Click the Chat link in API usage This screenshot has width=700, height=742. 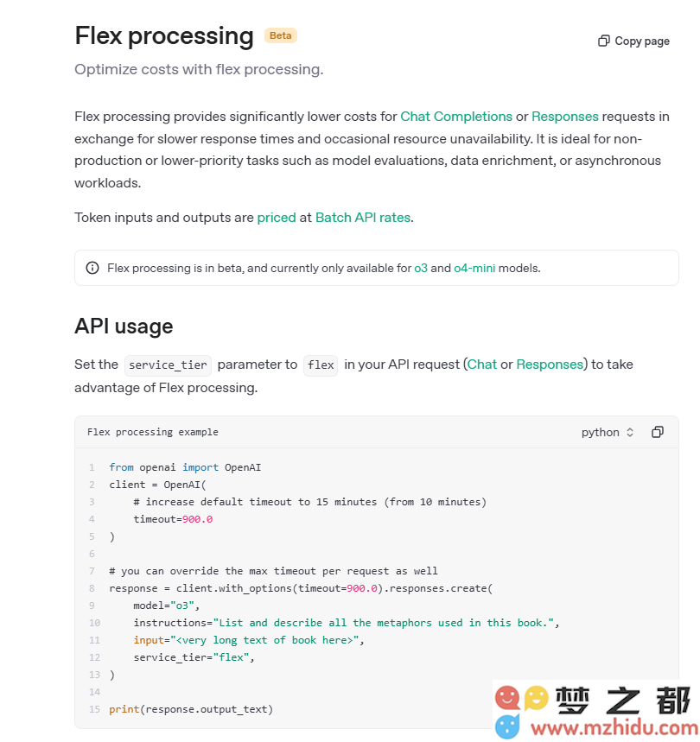(x=482, y=365)
